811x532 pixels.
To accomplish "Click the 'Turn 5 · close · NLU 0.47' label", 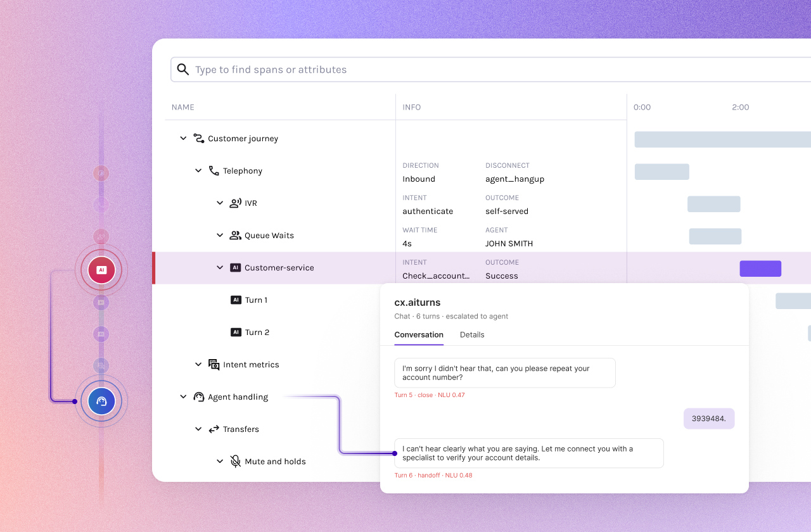I will pos(430,395).
